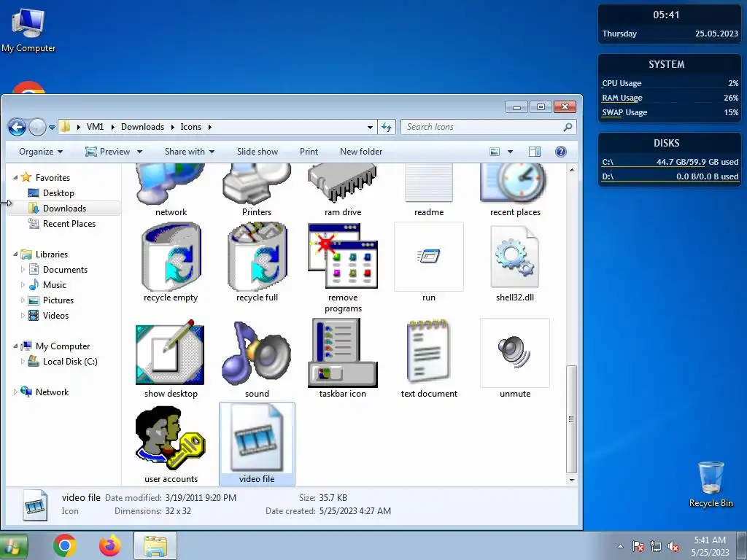Open Explorer help question mark icon
This screenshot has width=747, height=560.
pos(561,152)
